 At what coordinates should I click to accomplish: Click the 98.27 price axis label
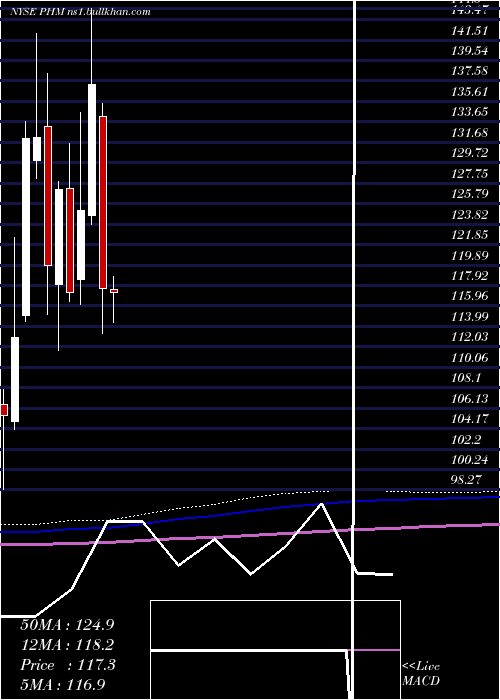tap(468, 480)
